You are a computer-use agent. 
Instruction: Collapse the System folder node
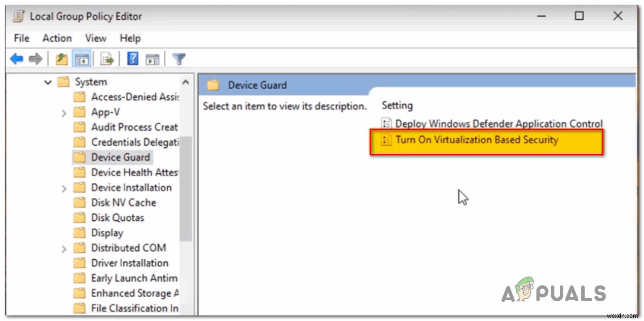pyautogui.click(x=48, y=82)
